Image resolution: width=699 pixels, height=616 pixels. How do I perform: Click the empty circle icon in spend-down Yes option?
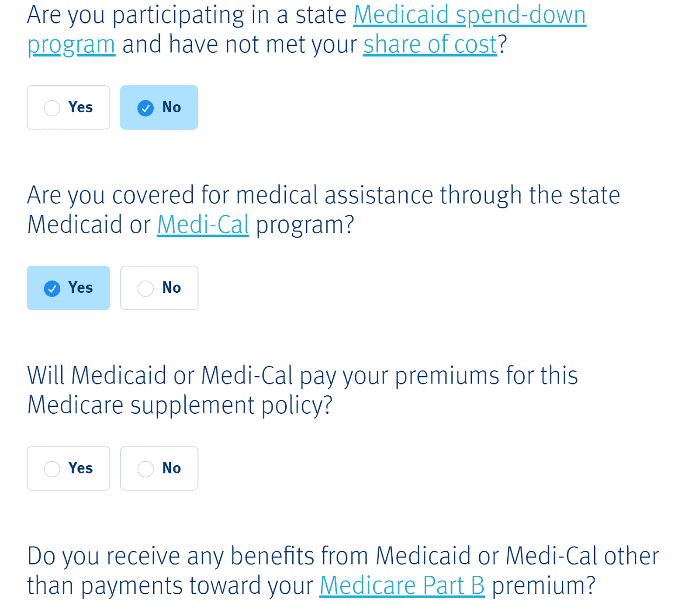pyautogui.click(x=52, y=108)
